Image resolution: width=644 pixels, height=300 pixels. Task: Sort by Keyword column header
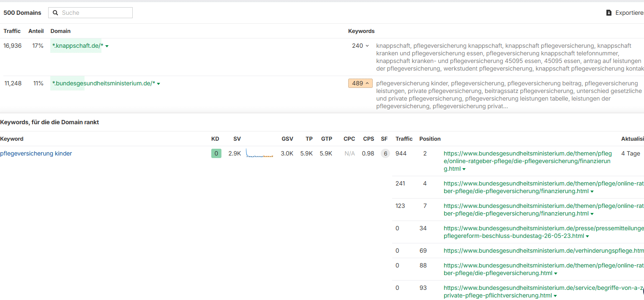12,139
